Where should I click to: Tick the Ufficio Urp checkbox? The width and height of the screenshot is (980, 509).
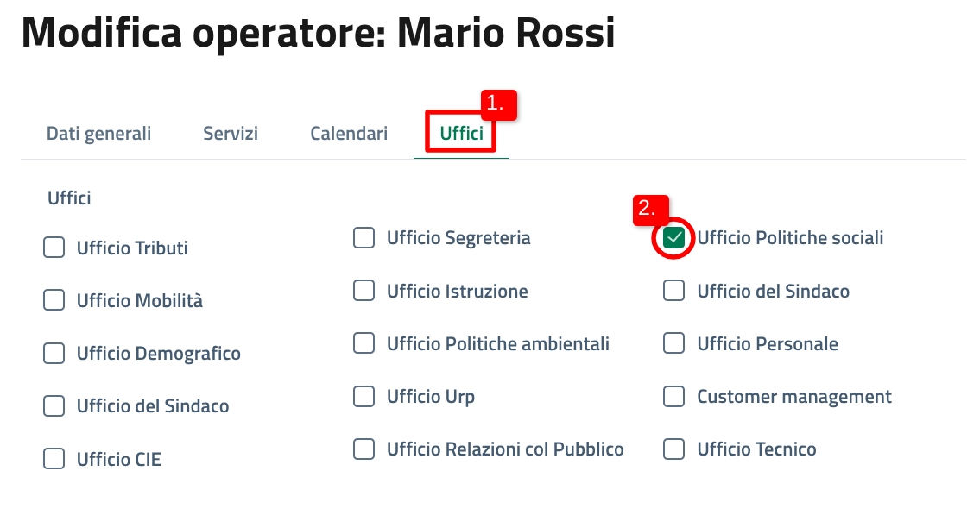(364, 397)
